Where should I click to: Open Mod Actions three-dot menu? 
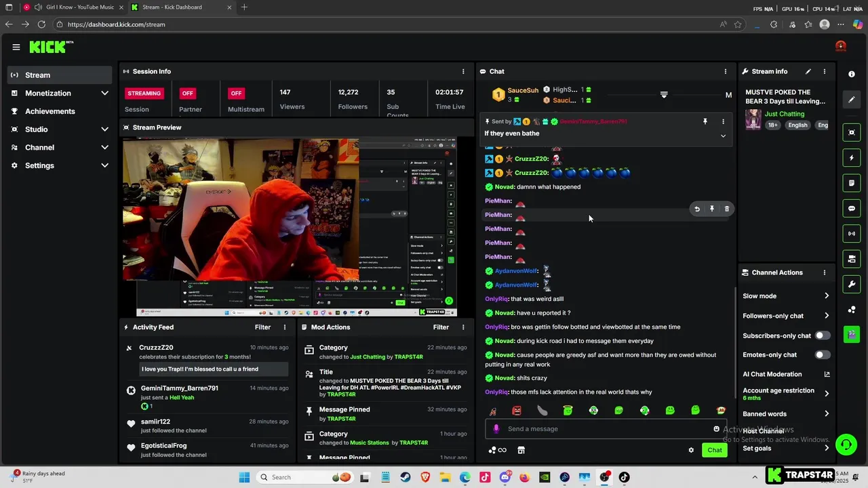point(464,327)
